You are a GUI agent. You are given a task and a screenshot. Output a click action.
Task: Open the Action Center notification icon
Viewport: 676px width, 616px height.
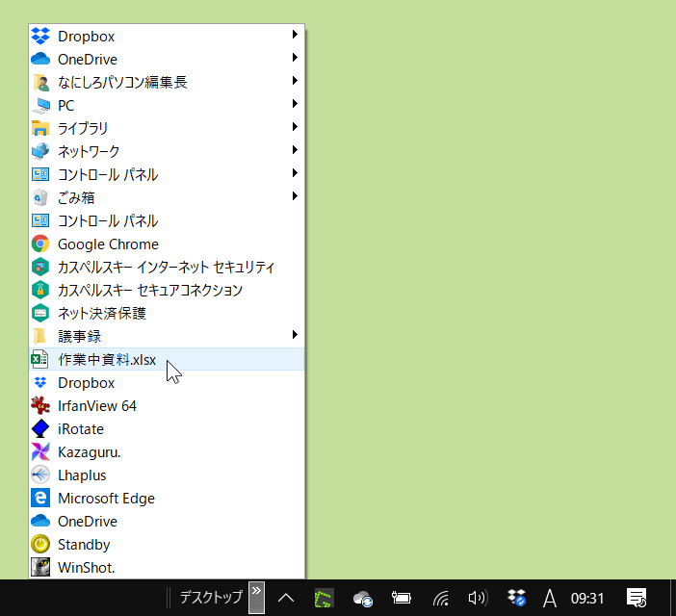[637, 598]
